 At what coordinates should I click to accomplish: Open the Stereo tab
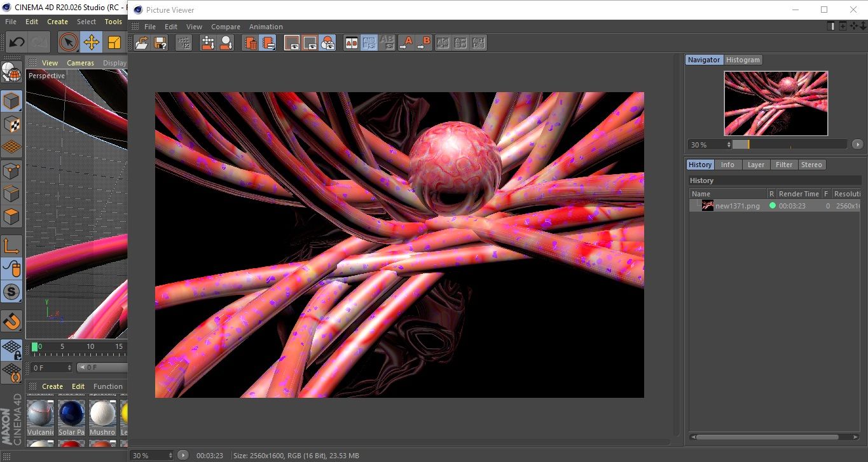click(x=811, y=165)
